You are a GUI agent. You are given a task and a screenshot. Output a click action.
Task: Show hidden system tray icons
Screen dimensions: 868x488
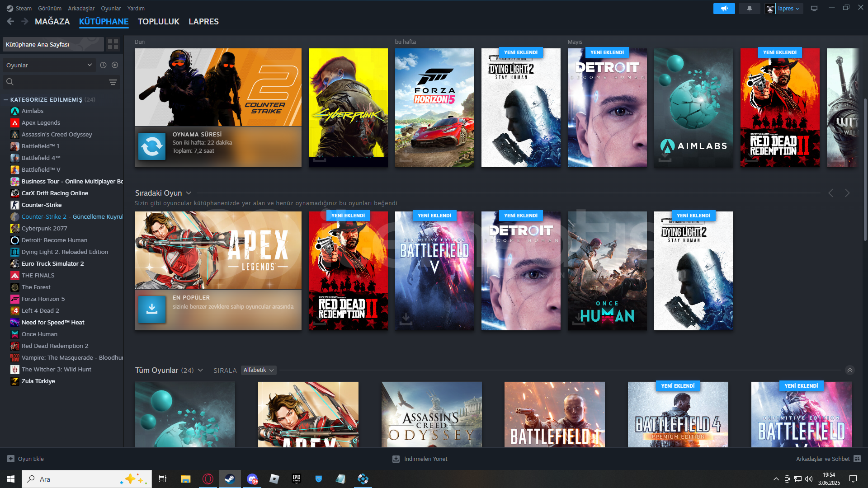[776, 479]
